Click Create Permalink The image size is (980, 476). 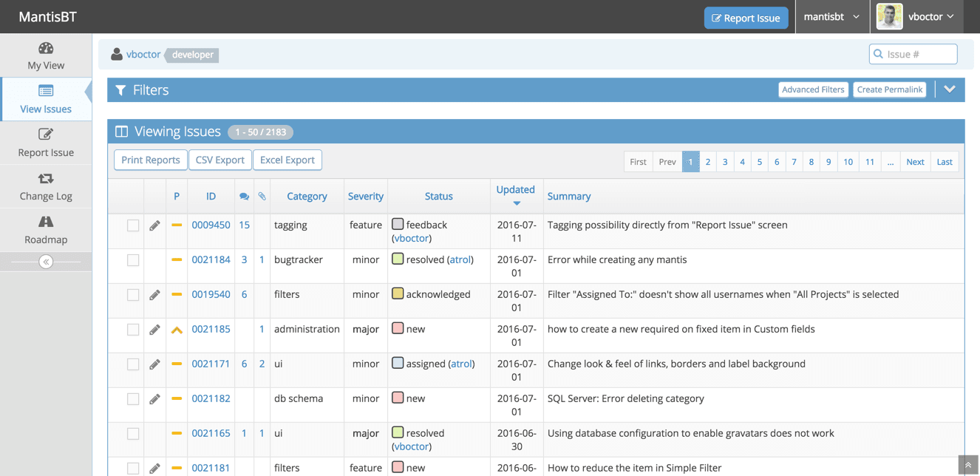click(x=890, y=89)
